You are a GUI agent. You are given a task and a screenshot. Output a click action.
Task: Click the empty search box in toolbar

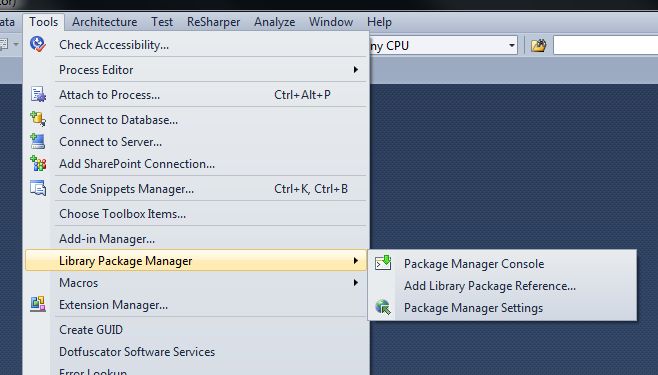(606, 45)
